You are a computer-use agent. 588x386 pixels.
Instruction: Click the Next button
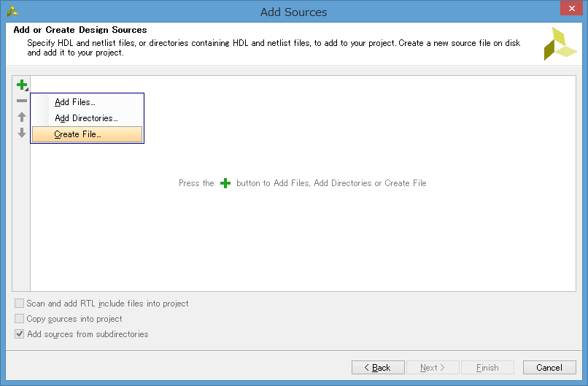point(433,368)
